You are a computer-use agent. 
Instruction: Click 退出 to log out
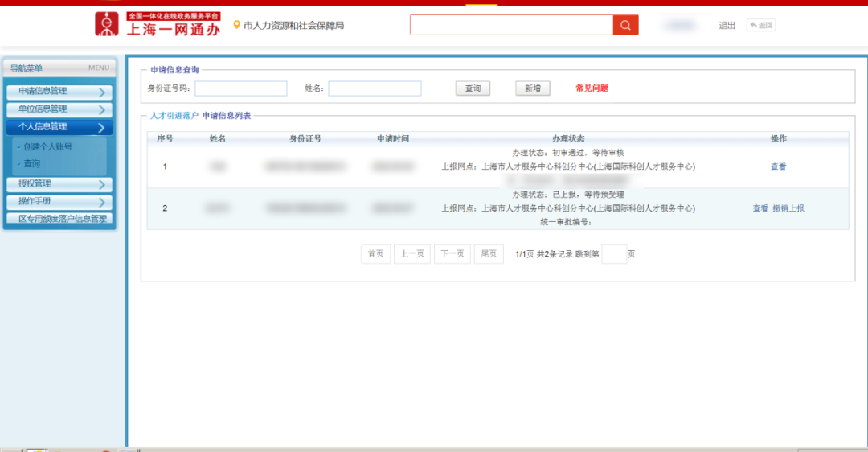727,26
